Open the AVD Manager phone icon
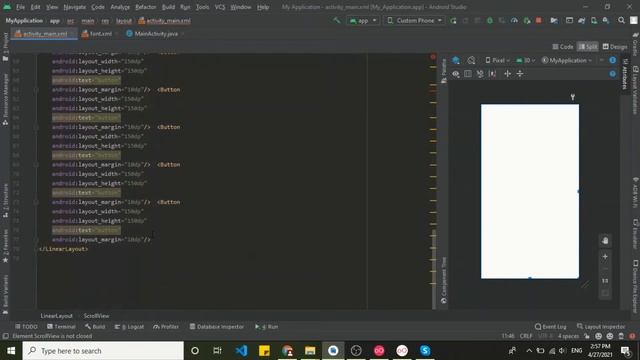Screen dimensions: 640x360 [594, 20]
